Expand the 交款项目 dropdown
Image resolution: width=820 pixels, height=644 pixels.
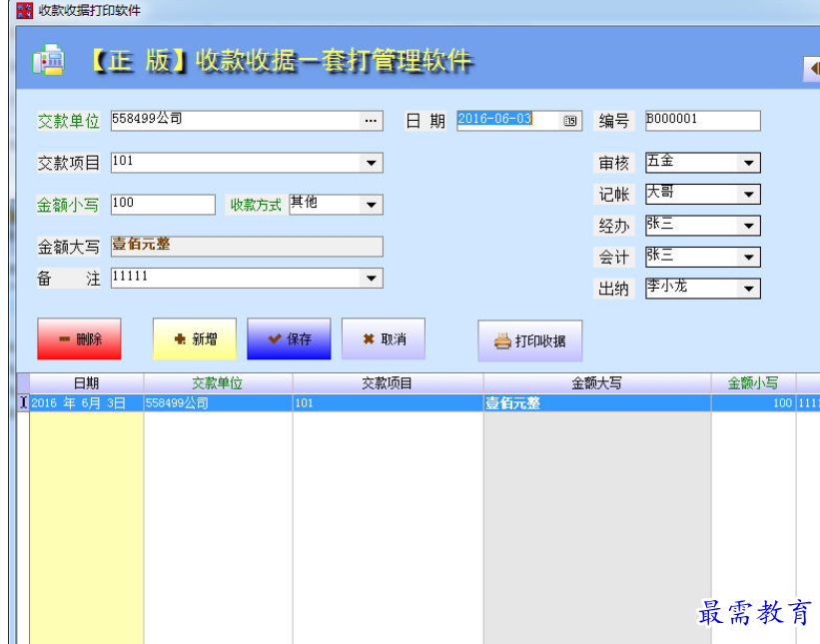click(371, 163)
